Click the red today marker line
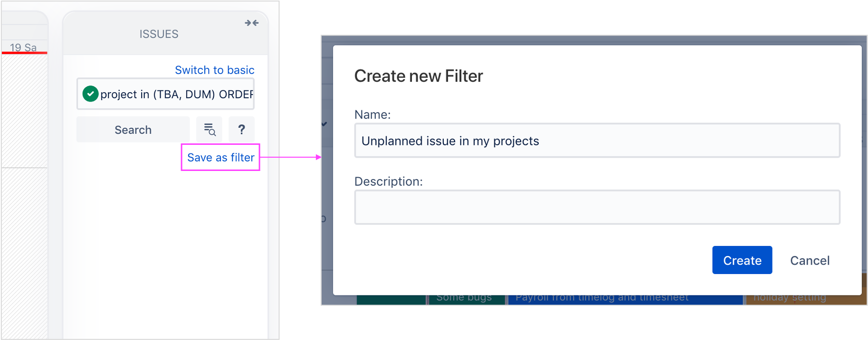The height and width of the screenshot is (340, 868). (24, 53)
